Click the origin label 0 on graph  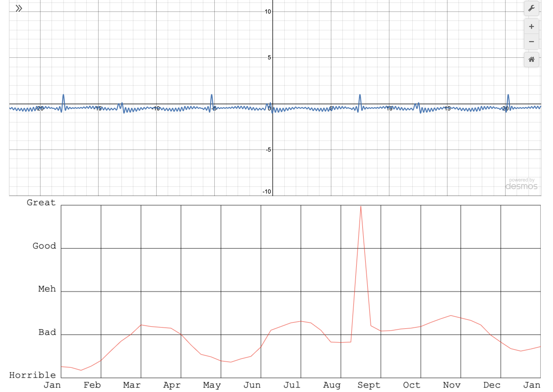click(269, 109)
